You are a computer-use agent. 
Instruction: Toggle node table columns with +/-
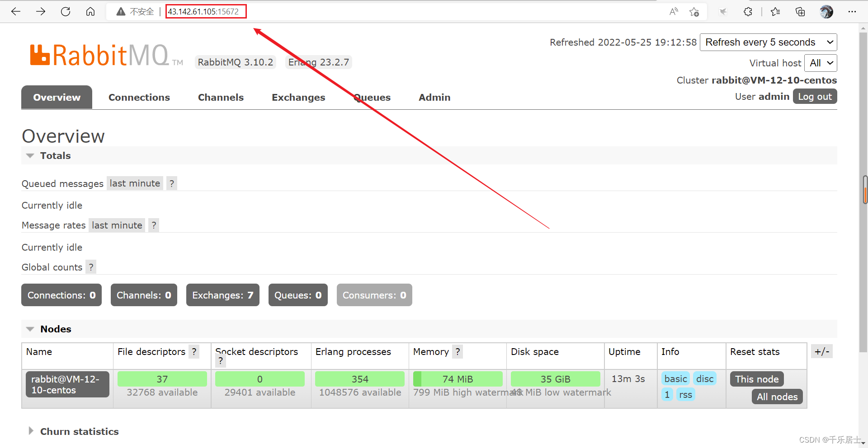tap(822, 351)
